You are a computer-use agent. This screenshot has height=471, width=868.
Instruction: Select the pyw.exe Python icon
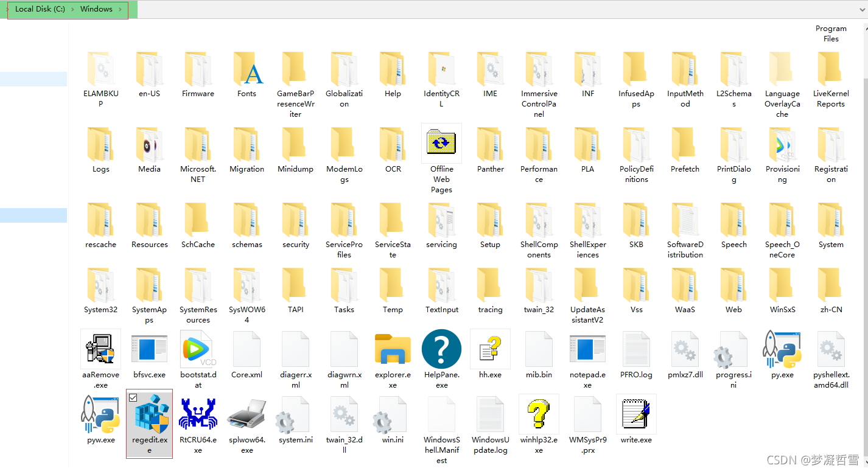pyautogui.click(x=100, y=414)
